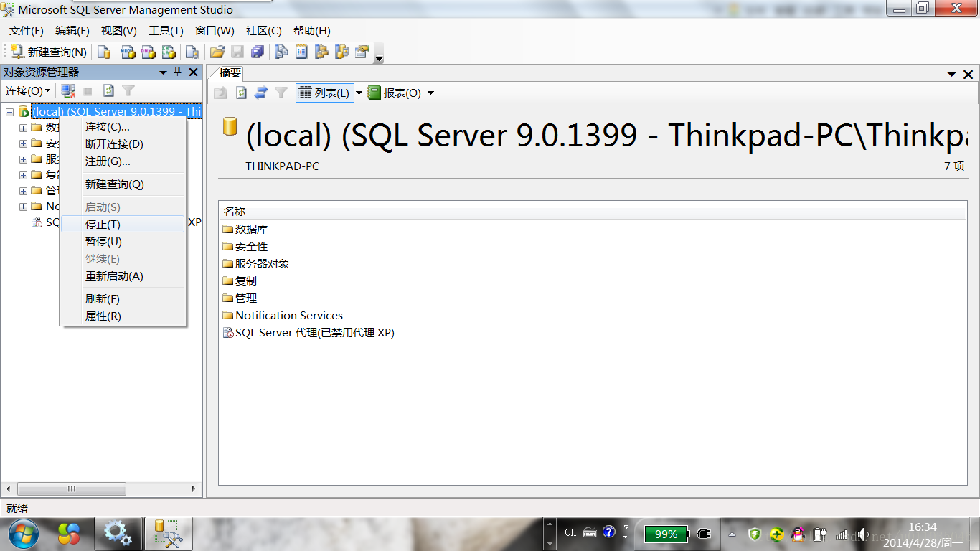980x551 pixels.
Task: Click the Synchronize arrows icon in Summary
Action: click(261, 93)
